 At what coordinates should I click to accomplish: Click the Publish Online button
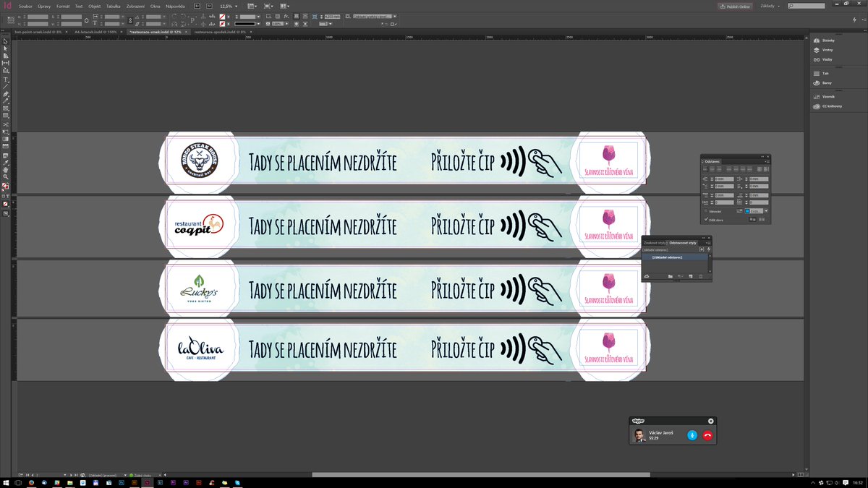735,6
